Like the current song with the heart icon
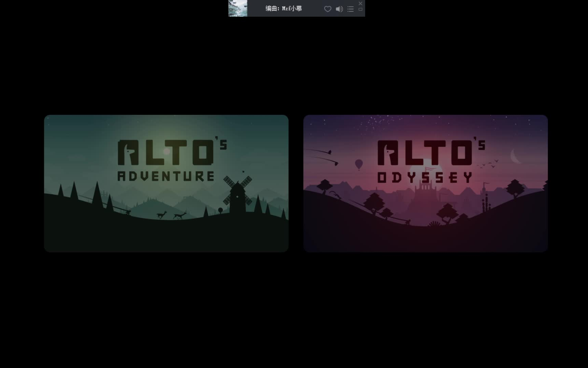Image resolution: width=588 pixels, height=368 pixels. [x=327, y=9]
